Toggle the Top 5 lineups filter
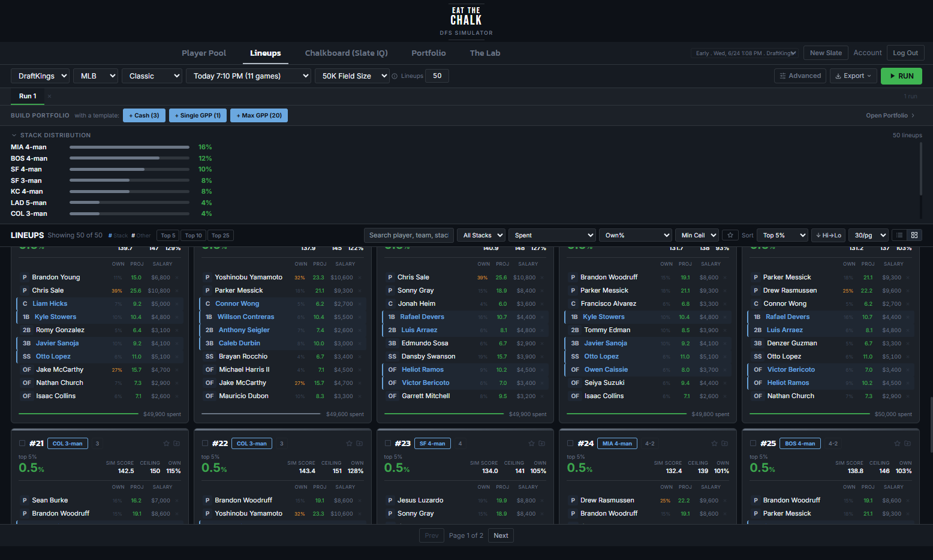The height and width of the screenshot is (560, 933). click(x=168, y=236)
